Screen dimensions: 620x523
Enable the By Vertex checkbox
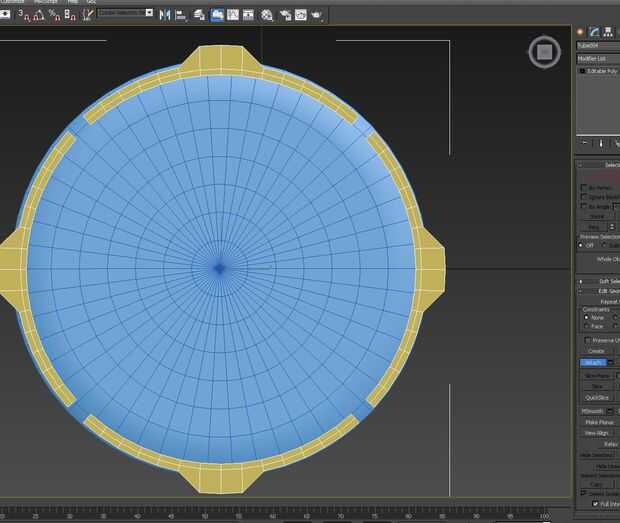[584, 188]
